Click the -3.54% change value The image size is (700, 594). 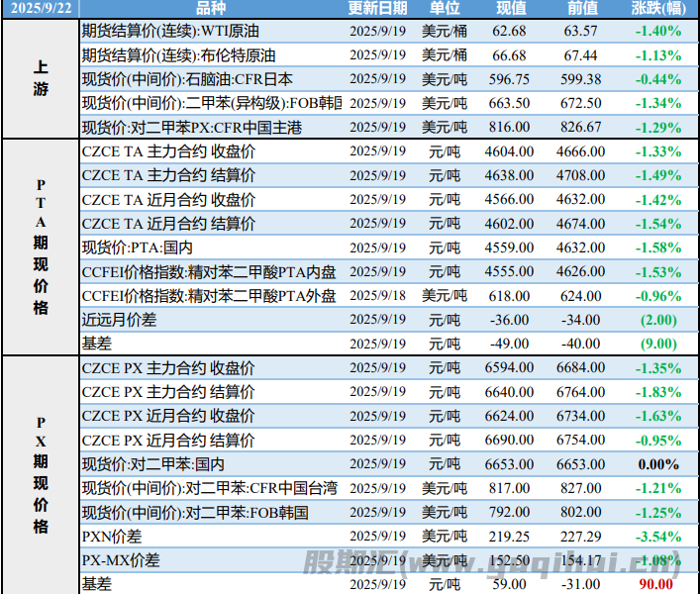click(x=656, y=537)
